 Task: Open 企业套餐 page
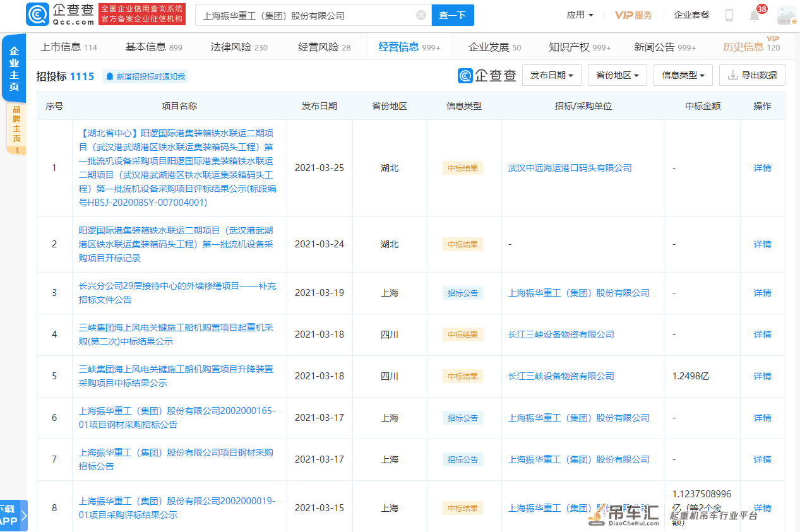(691, 15)
